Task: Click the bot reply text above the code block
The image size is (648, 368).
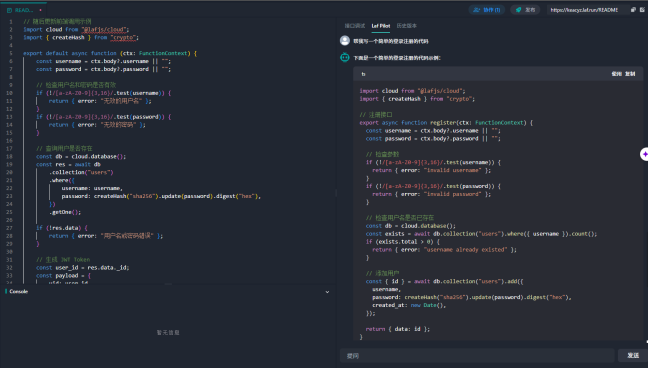Action: pos(397,58)
